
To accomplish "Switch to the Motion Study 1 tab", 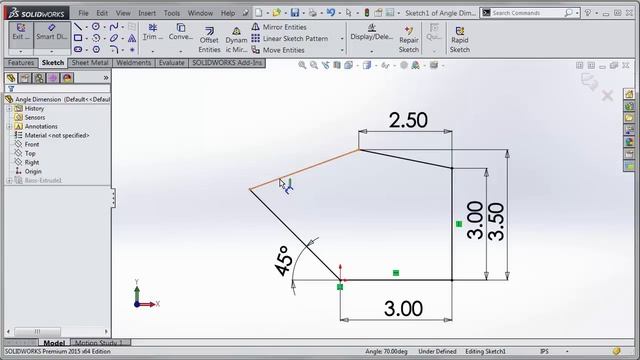I will pos(101,342).
